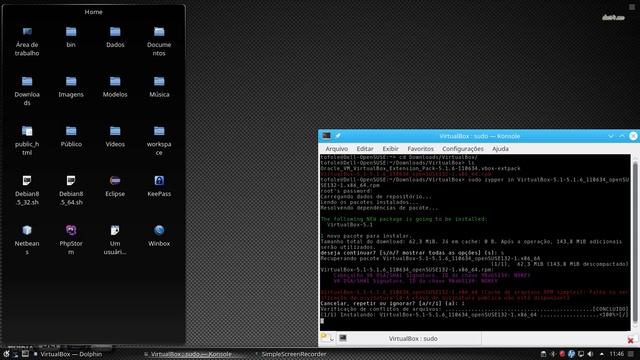Launch Netbeans from the Home widget

click(27, 240)
